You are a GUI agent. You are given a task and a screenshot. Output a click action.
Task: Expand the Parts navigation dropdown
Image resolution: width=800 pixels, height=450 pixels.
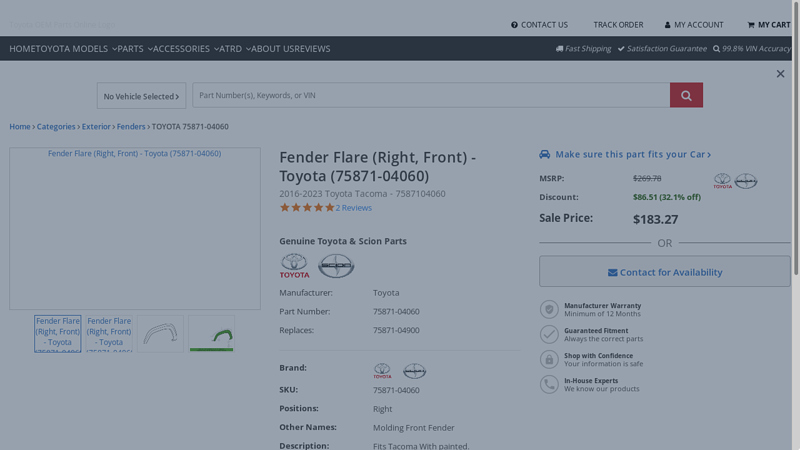coord(134,49)
